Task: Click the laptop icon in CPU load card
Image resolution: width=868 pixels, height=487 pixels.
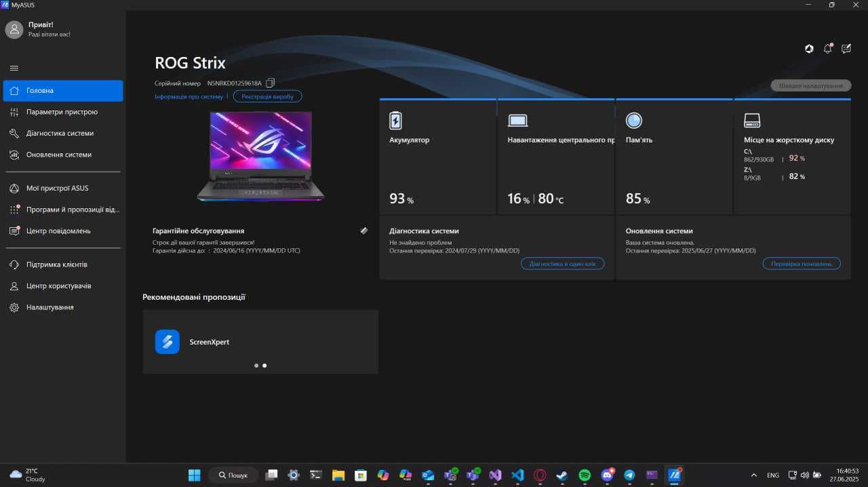Action: pos(517,121)
